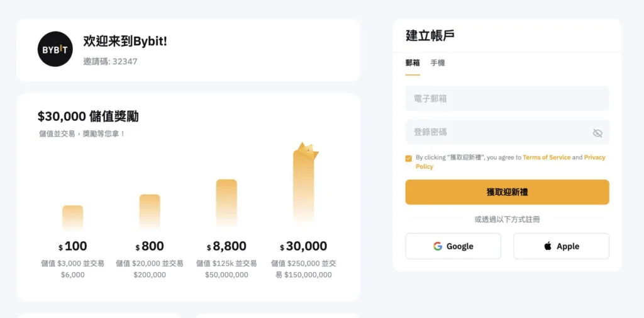Open the Privacy Policy link
Image resolution: width=644 pixels, height=318 pixels.
[x=594, y=157]
